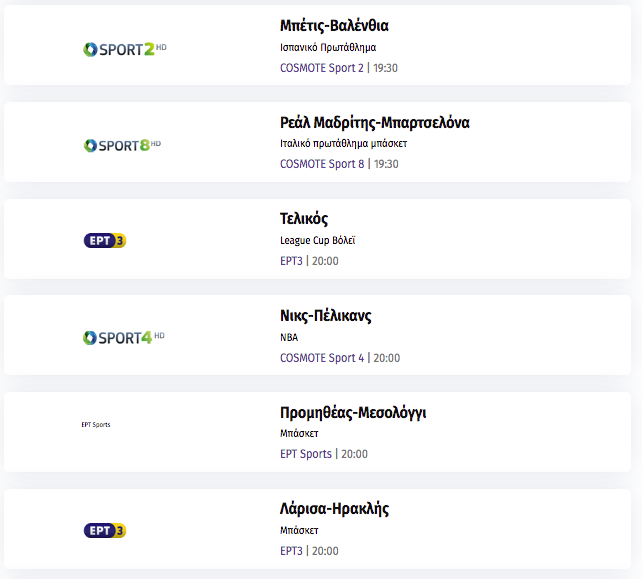Viewport: 642px width, 579px height.
Task: Select the COSMOTE Sport 8 channel link
Action: (x=322, y=164)
